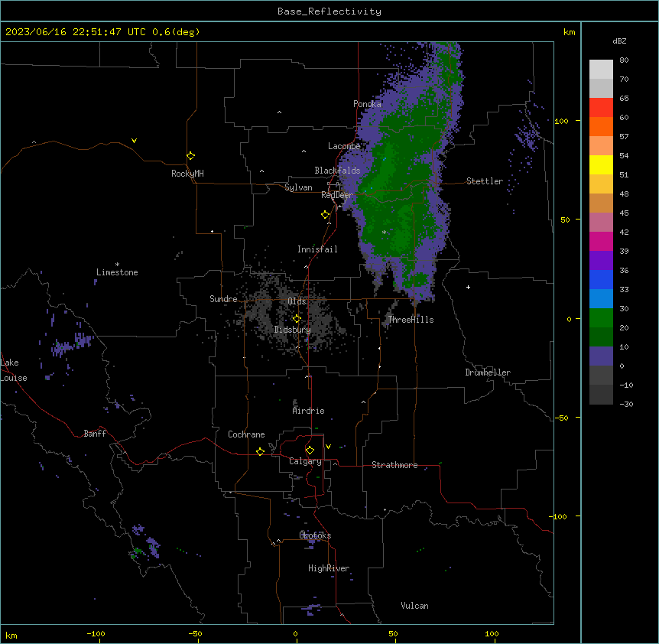The width and height of the screenshot is (659, 644).
Task: Click the Banff label
Action: click(x=95, y=434)
